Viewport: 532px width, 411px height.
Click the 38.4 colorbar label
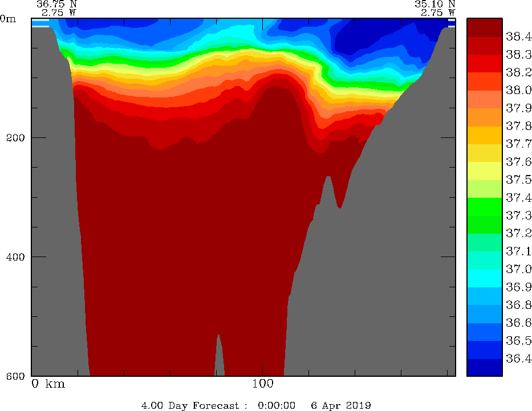point(518,36)
